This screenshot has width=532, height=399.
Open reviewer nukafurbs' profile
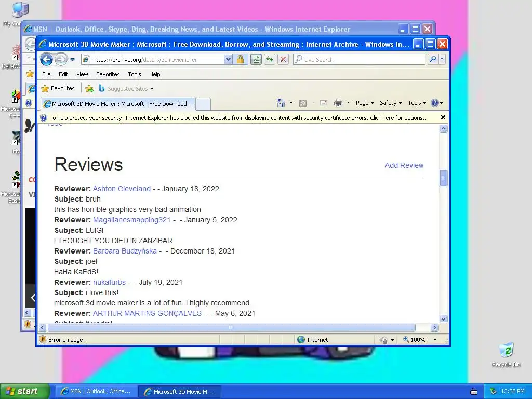click(109, 282)
